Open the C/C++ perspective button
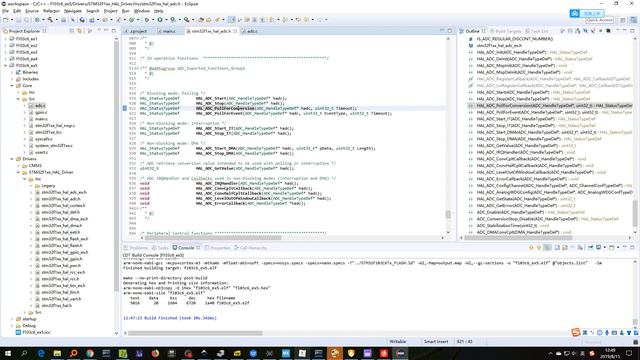 pos(633,20)
